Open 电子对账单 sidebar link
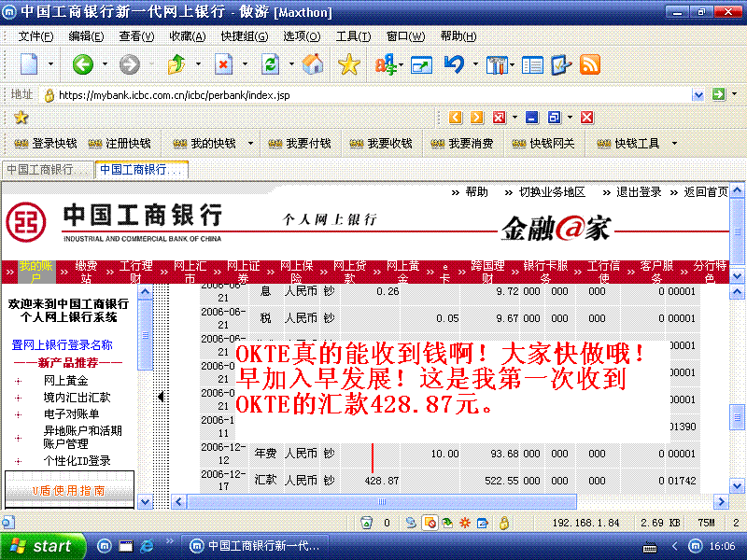 pos(72,413)
